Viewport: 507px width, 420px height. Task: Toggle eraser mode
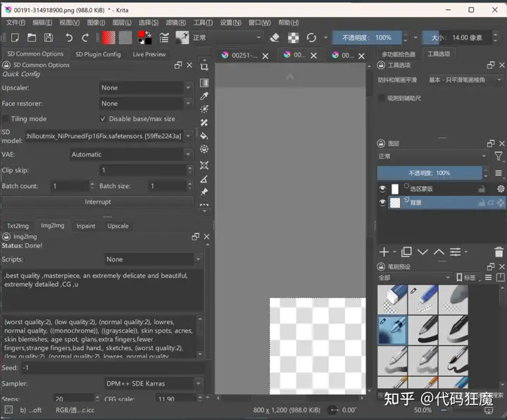pyautogui.click(x=275, y=38)
